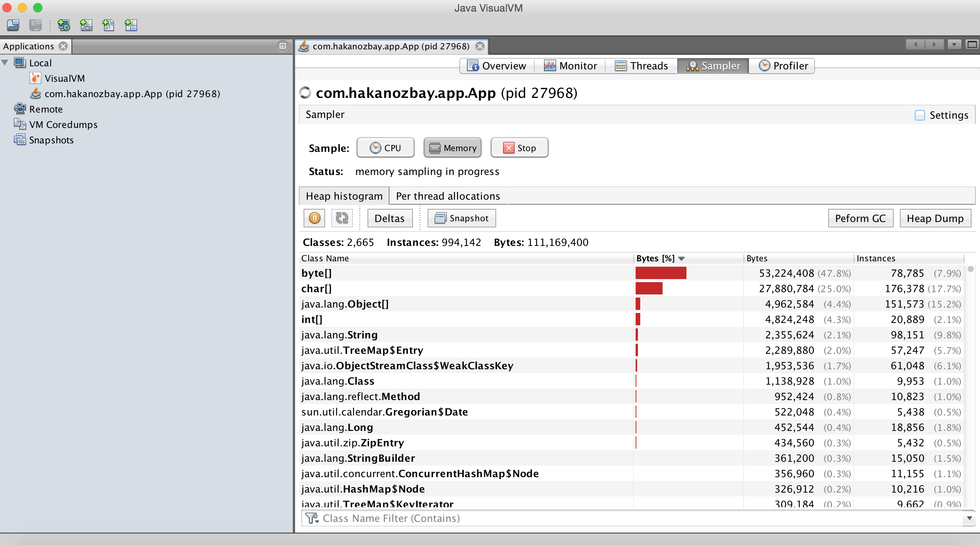Click the Add Application Snapshot icon

[131, 25]
